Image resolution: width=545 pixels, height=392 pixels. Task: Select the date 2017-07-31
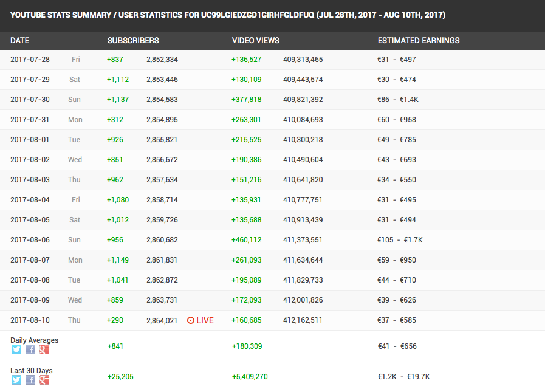(x=30, y=120)
